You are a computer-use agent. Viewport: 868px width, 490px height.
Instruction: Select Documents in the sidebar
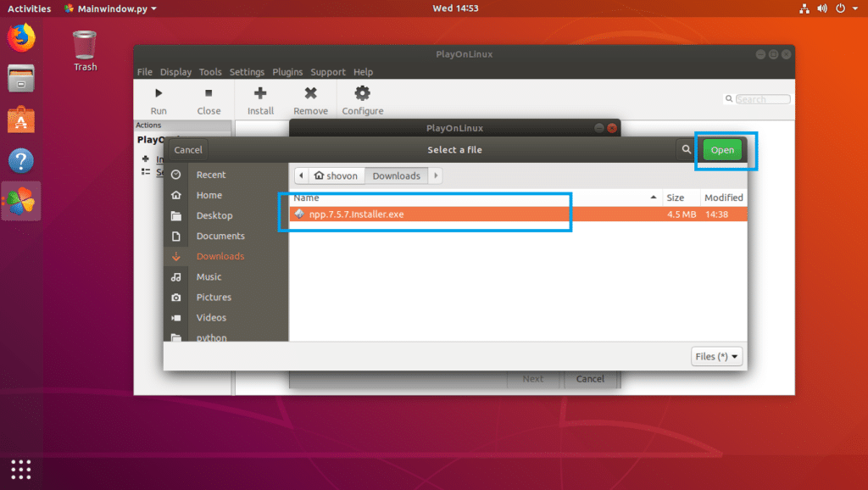[220, 236]
